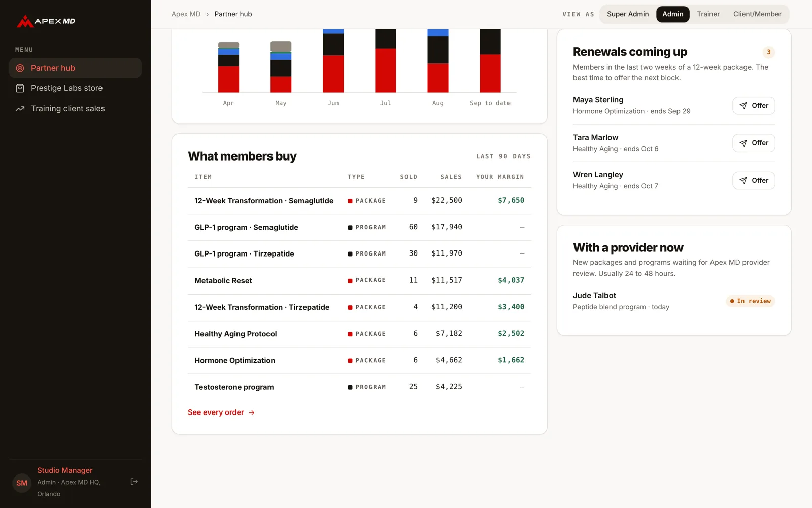812x508 pixels.
Task: Switch view to Client/Member
Action: (x=757, y=14)
